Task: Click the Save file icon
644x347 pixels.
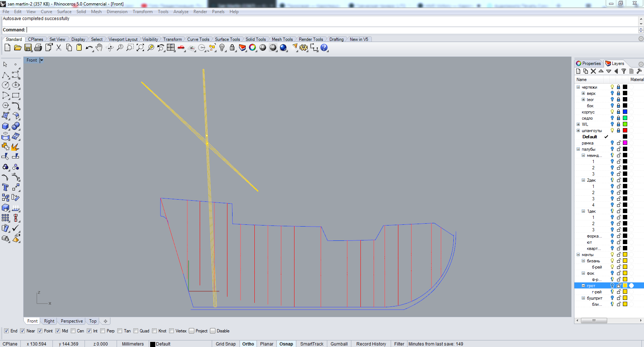Action: pos(28,48)
